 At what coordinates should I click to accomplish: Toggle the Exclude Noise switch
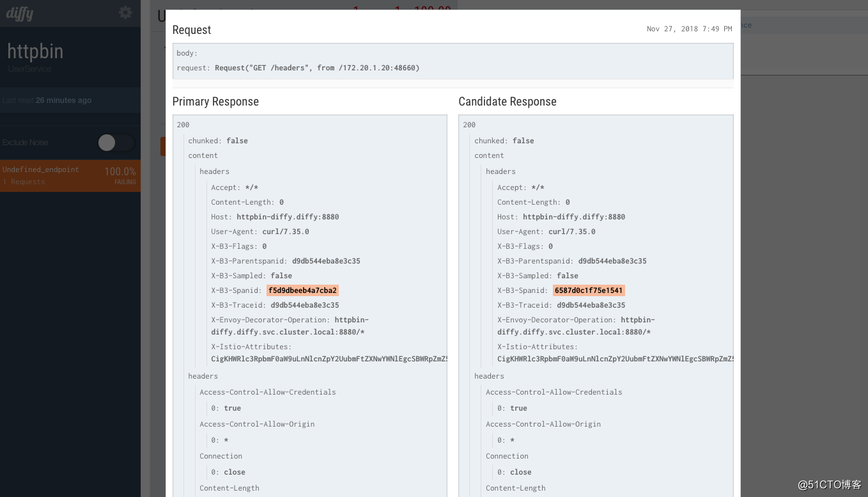(116, 143)
